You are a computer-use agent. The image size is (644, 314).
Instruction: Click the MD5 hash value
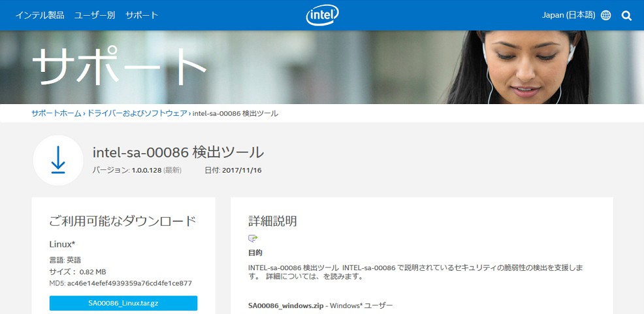[x=129, y=283]
